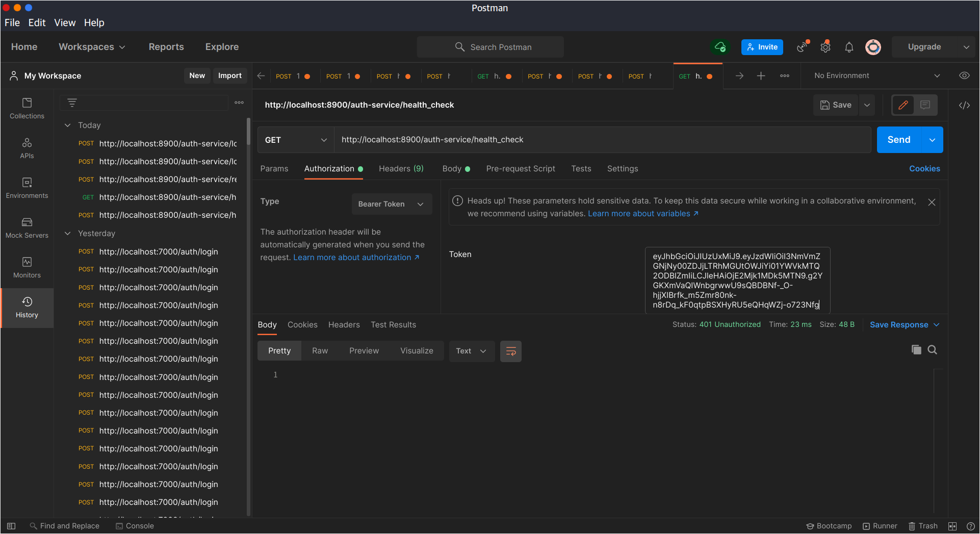Open the Workspaces dropdown

click(x=92, y=47)
